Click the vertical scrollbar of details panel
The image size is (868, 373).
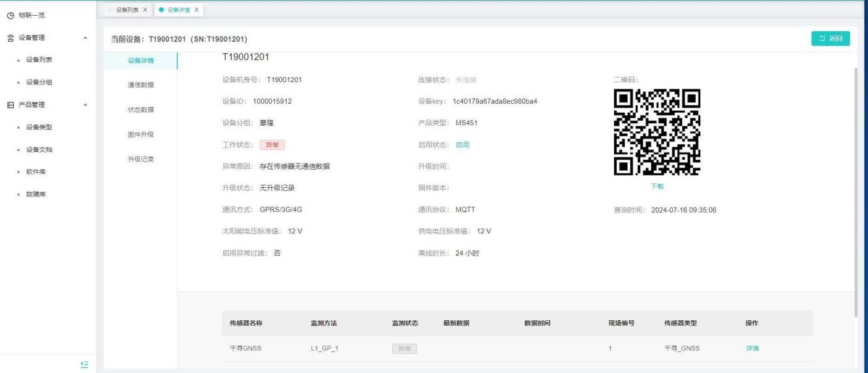[x=856, y=189]
